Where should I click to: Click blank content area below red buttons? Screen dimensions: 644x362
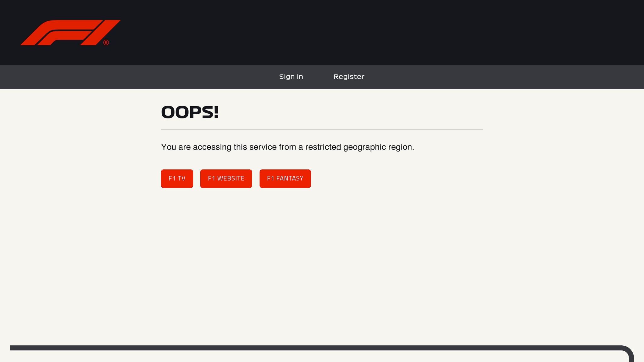click(322, 258)
